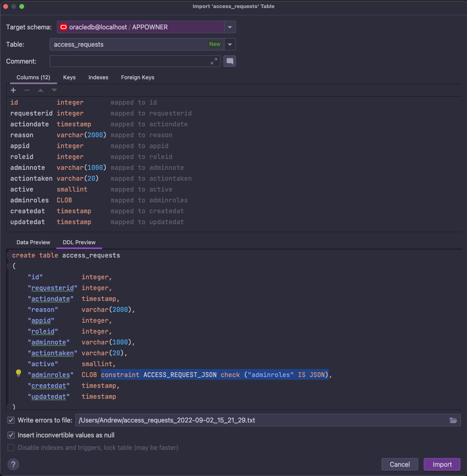
Task: Collapse the opening parenthesis fold marker
Action: tap(9, 266)
